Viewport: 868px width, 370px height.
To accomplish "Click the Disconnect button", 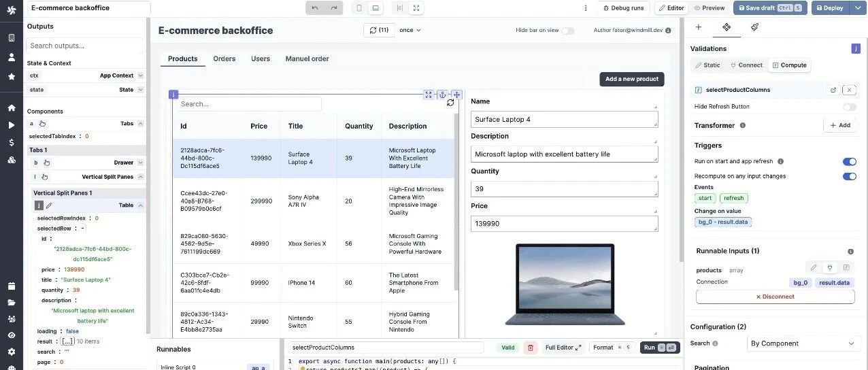I will (775, 297).
